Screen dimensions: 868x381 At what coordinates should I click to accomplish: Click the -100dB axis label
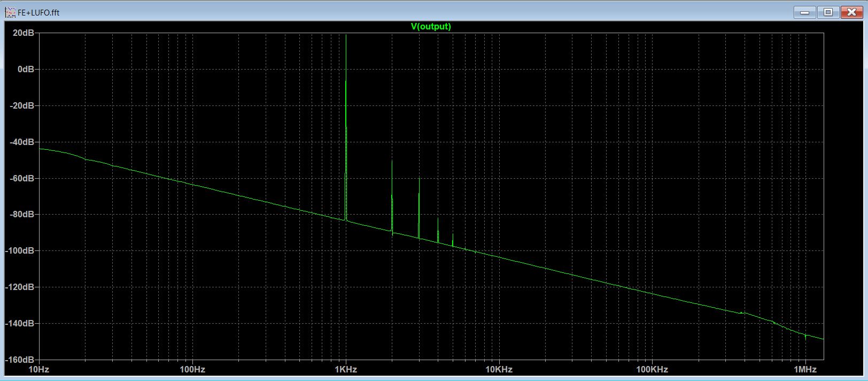click(x=20, y=251)
